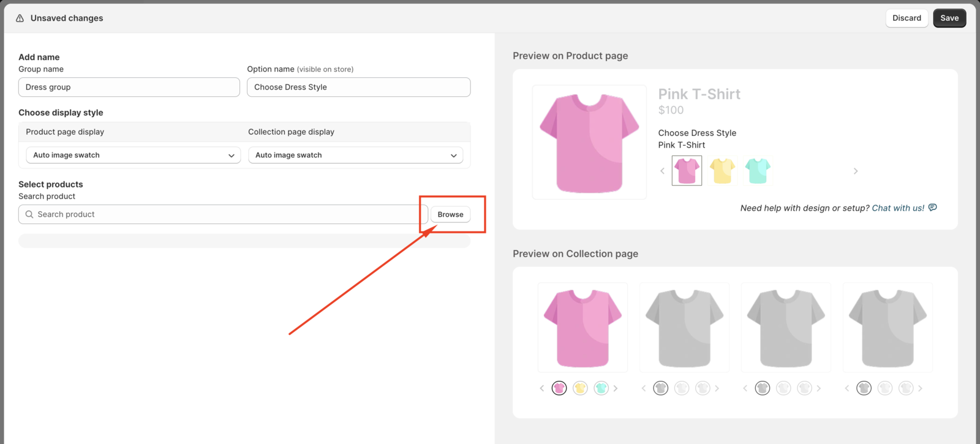Screen dimensions: 980x444
Task: Click the Choose Dress Style preview label
Action: (697, 133)
